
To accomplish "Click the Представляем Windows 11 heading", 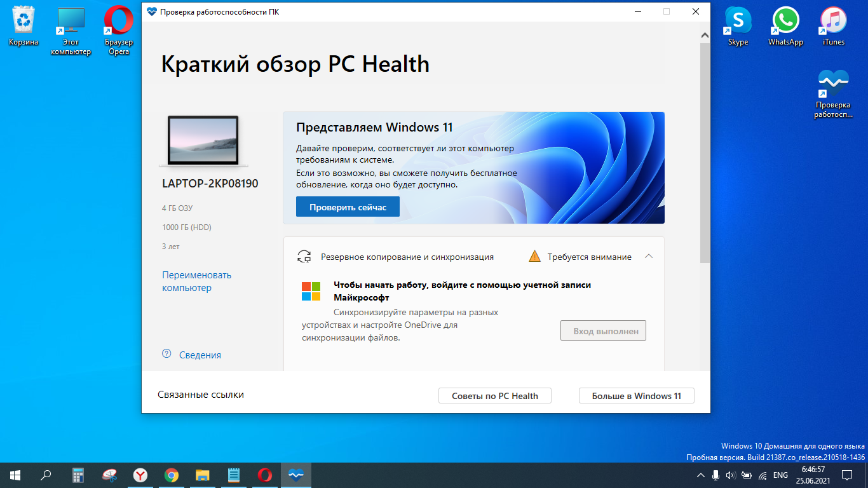I will pos(374,127).
